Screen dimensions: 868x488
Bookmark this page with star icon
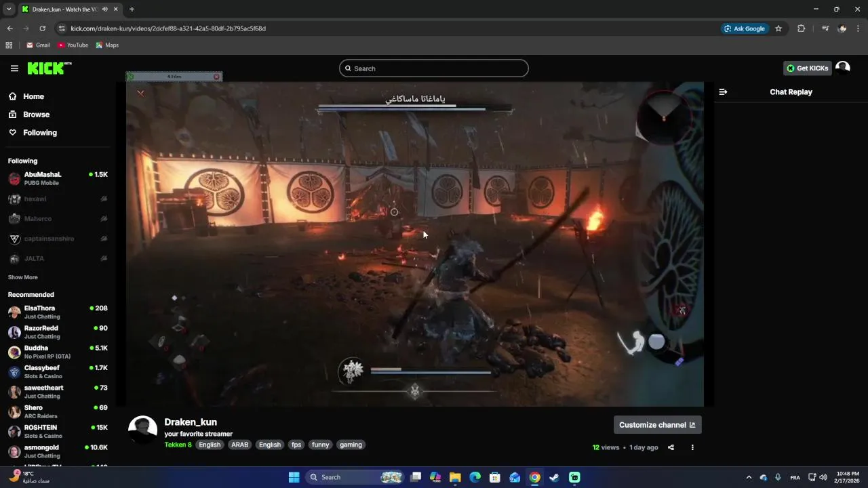tap(778, 28)
